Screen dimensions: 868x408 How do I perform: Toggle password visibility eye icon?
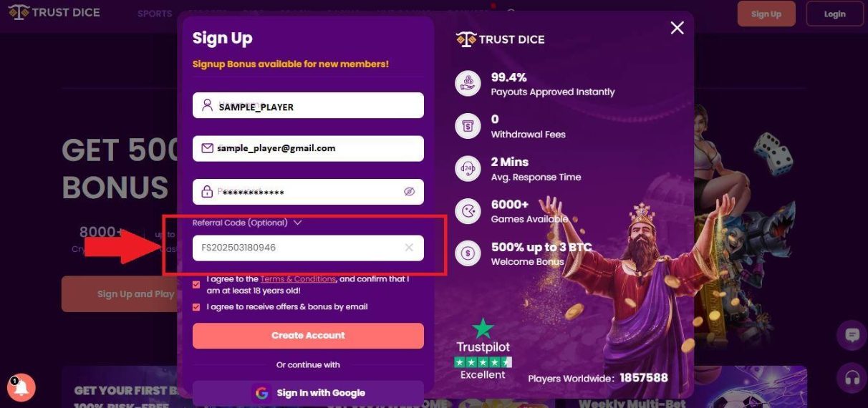tap(409, 192)
